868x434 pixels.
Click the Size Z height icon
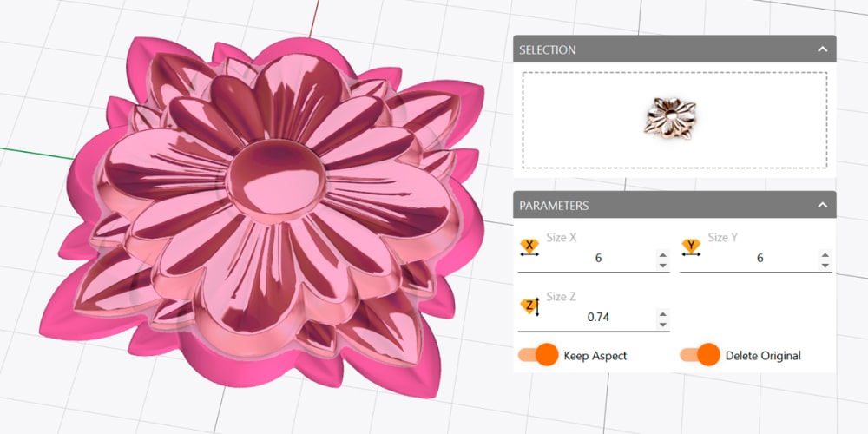click(x=529, y=306)
